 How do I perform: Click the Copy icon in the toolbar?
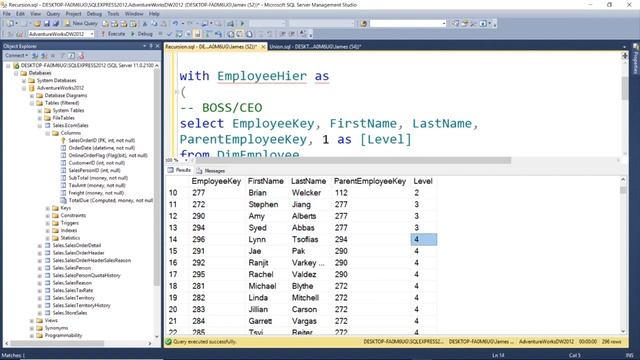[x=154, y=24]
